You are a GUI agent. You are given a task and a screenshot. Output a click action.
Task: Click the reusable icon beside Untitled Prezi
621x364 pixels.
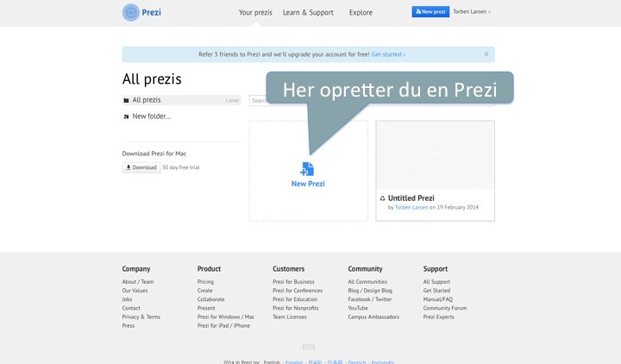(x=383, y=198)
